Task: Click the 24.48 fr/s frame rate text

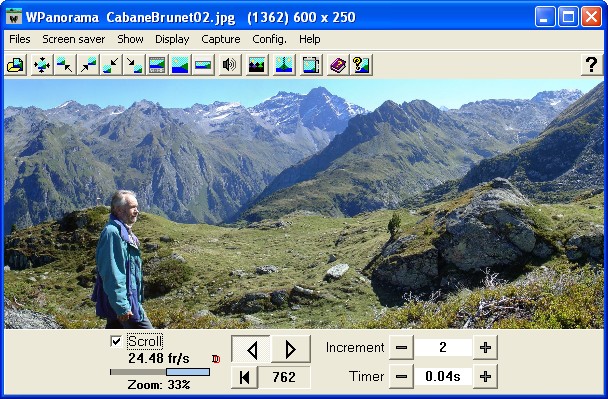Action: (159, 358)
